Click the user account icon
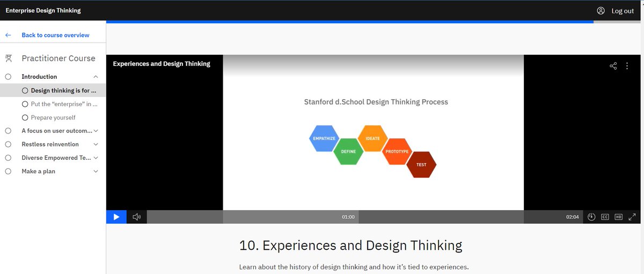Screen dimensions: 644x274 [601, 11]
